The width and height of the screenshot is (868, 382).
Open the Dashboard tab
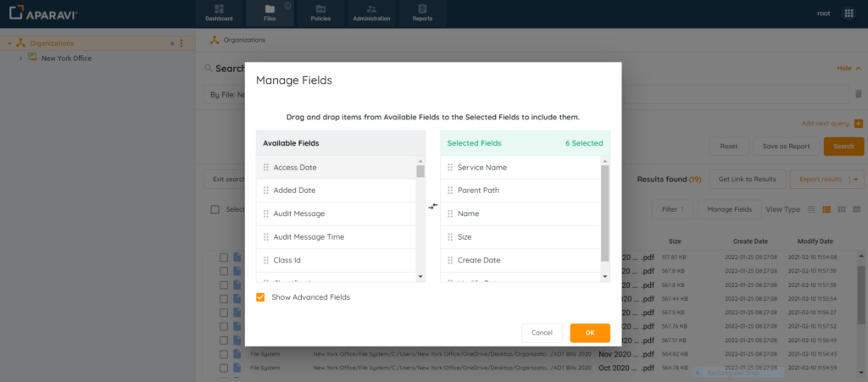[x=219, y=13]
